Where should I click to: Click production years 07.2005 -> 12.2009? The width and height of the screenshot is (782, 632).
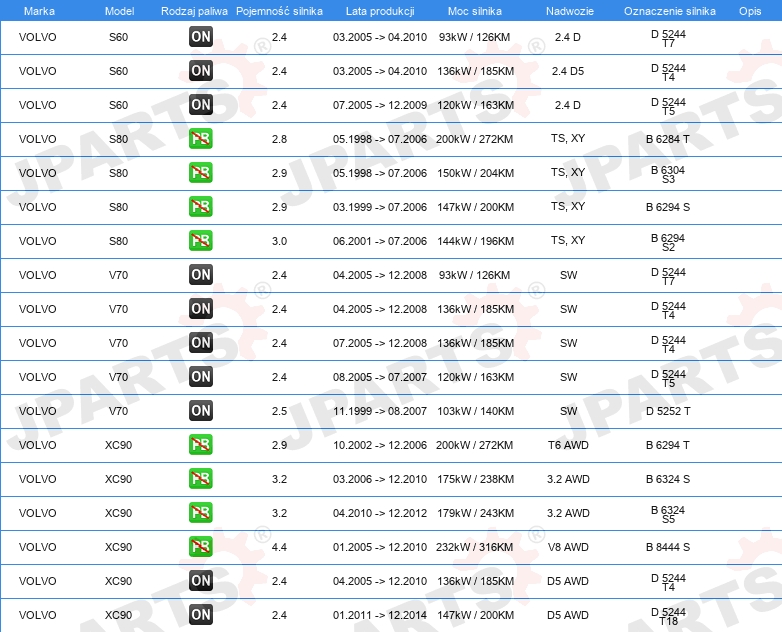pyautogui.click(x=380, y=105)
